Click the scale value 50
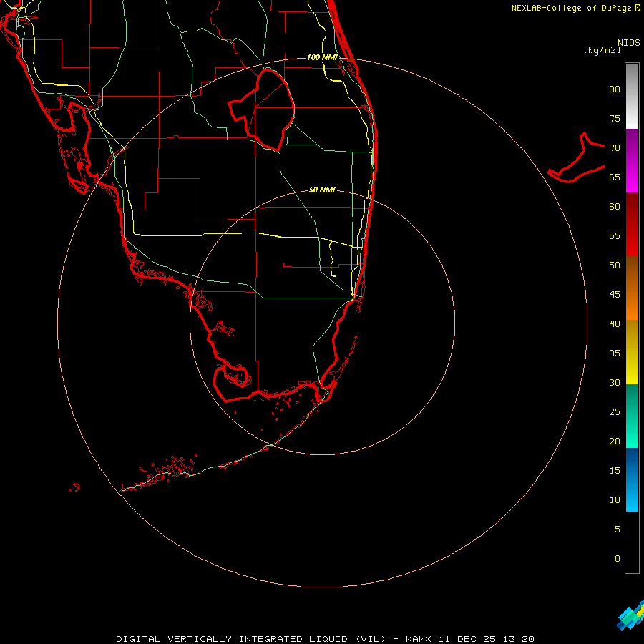644x644 pixels. (x=615, y=265)
